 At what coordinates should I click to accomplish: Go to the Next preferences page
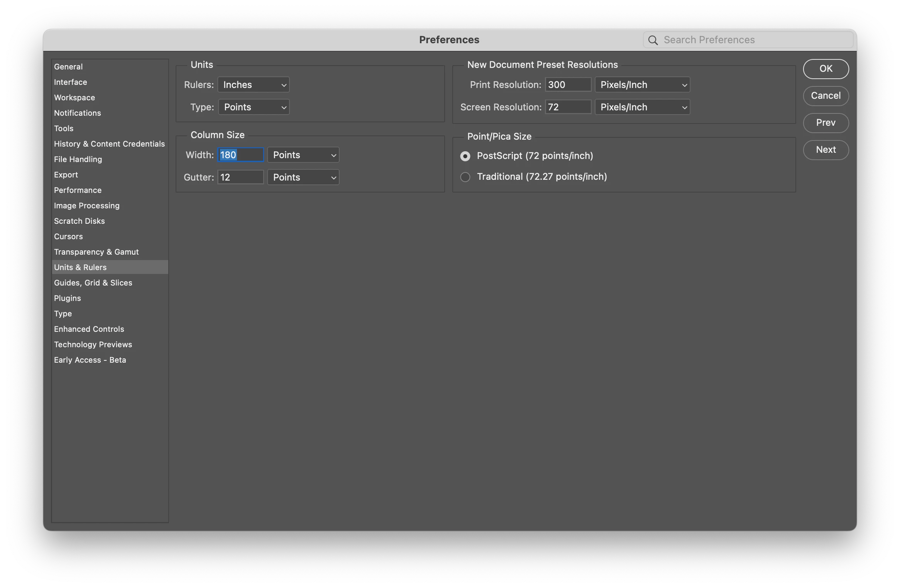[826, 150]
